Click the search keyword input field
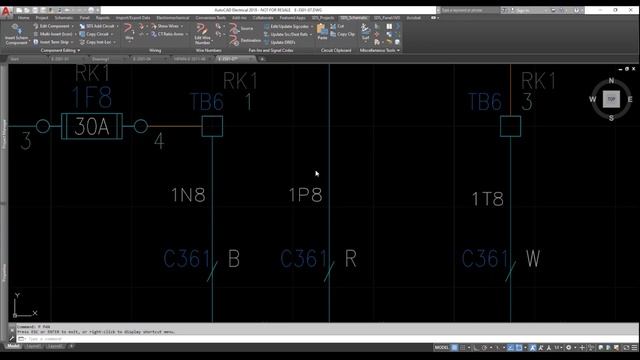The height and width of the screenshot is (360, 640). pyautogui.click(x=469, y=10)
